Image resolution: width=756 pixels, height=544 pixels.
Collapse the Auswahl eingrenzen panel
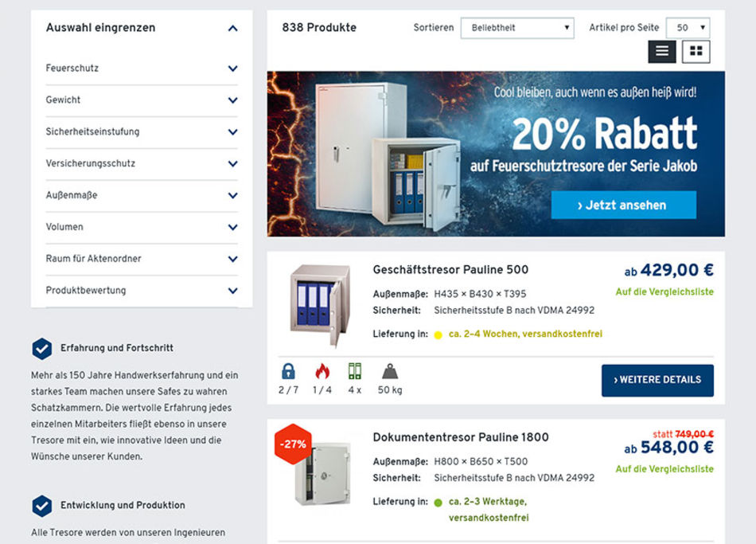point(232,29)
